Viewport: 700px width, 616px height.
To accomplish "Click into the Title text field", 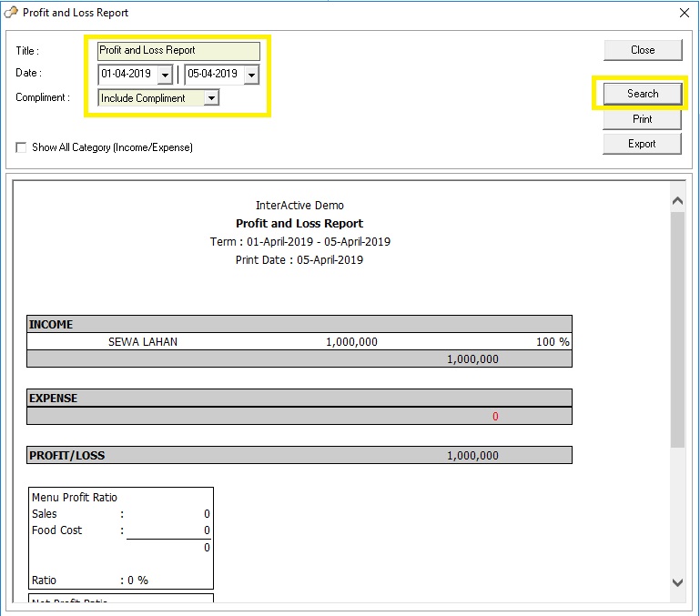I will tap(178, 51).
